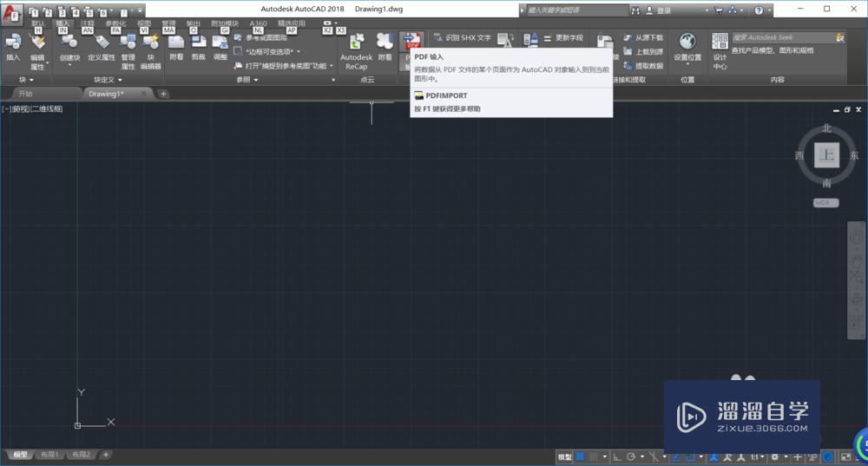Image resolution: width=868 pixels, height=466 pixels.
Task: Open the Autodesk App Store cart icon
Action: coord(719,10)
